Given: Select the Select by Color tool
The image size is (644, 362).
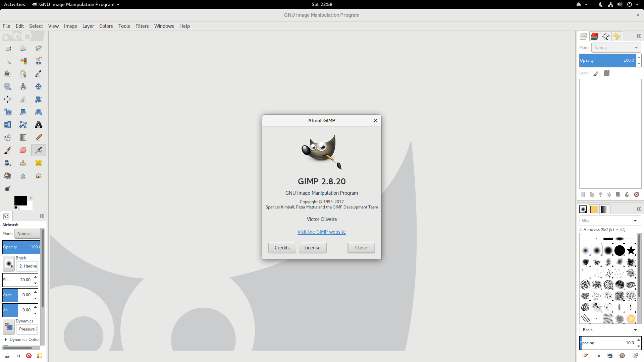Looking at the screenshot, I should click(x=23, y=61).
